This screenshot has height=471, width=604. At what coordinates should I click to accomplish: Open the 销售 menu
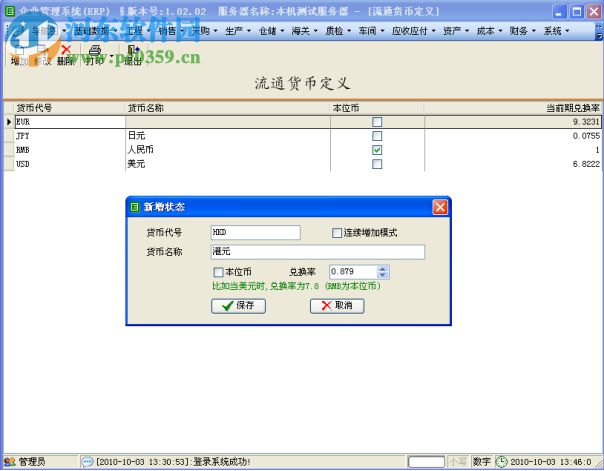click(x=171, y=31)
